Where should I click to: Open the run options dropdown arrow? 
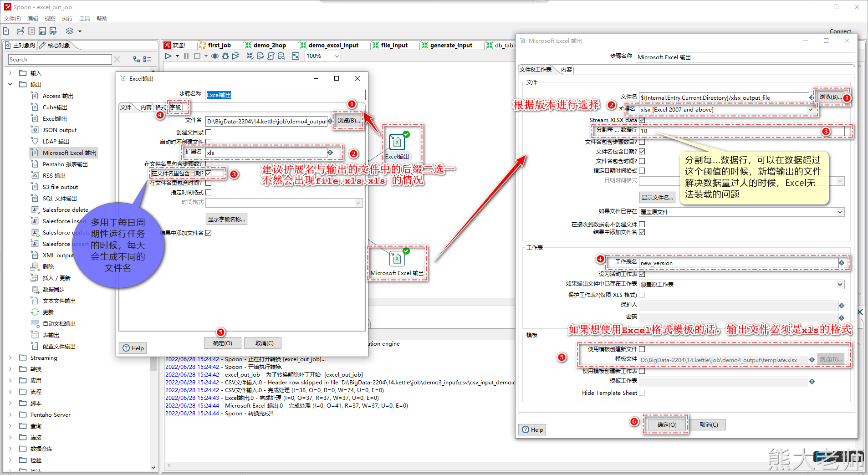click(177, 56)
